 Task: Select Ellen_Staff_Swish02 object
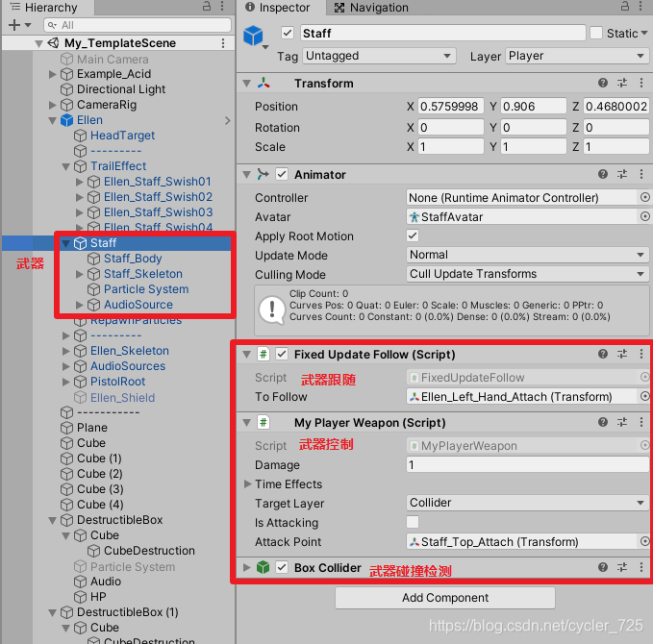[158, 197]
